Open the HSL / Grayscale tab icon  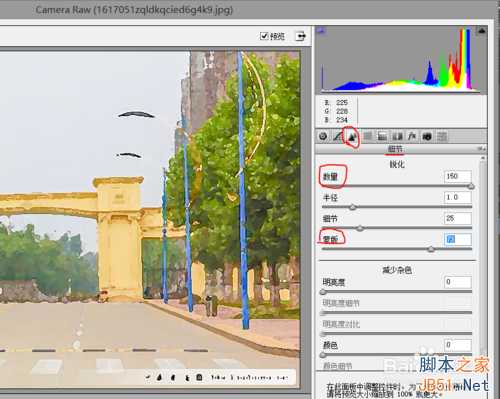coord(367,136)
